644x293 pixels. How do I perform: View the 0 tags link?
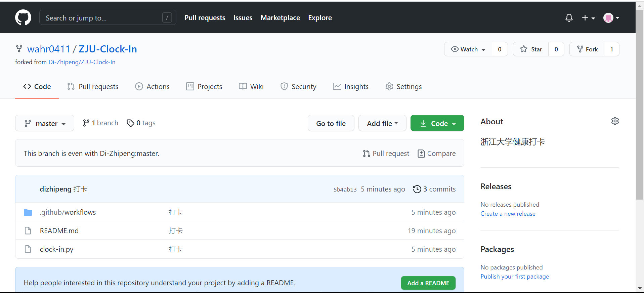point(141,123)
